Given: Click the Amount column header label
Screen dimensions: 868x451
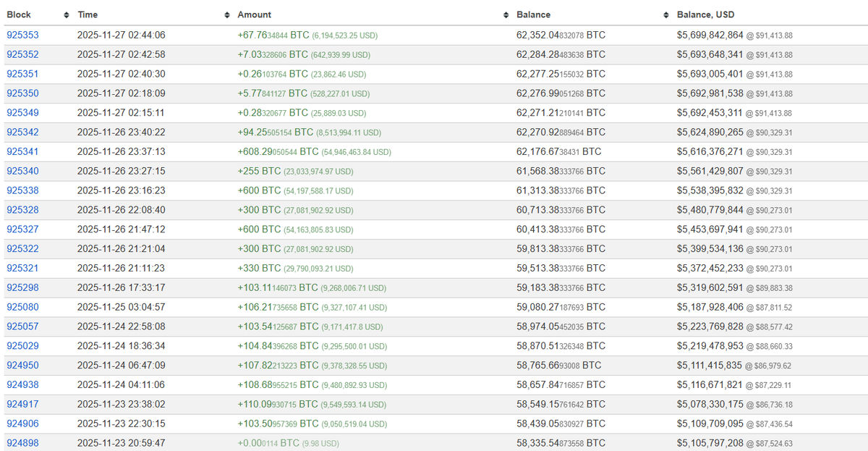Looking at the screenshot, I should 255,14.
